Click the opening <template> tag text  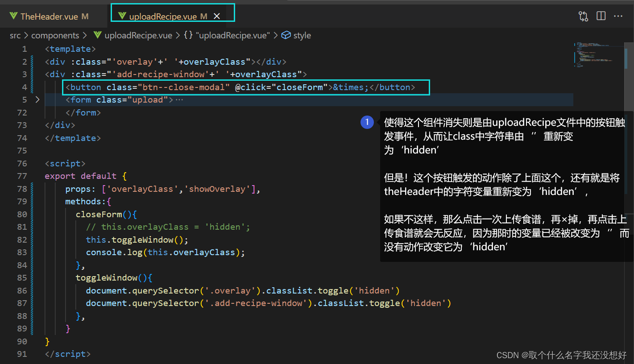[70, 49]
